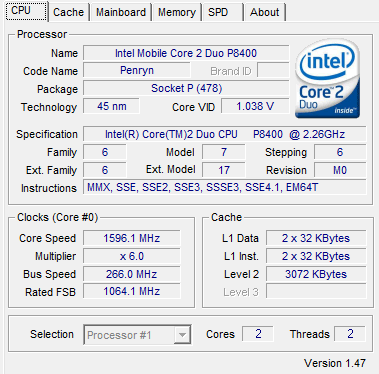Click the Intel Core 2 Duo logo

coord(327,79)
